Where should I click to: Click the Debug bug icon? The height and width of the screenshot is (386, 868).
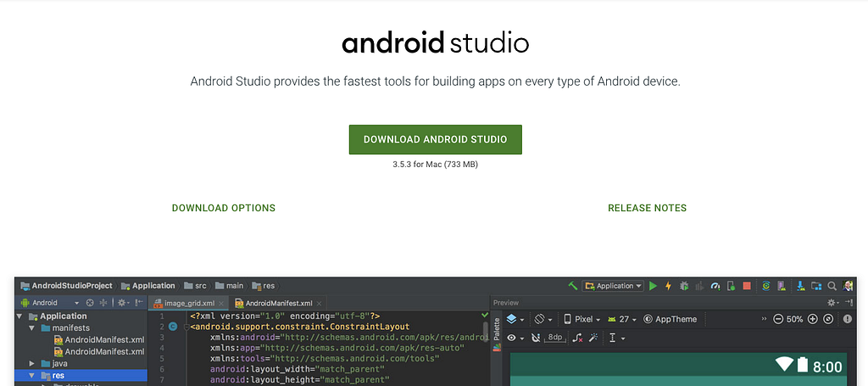[684, 286]
